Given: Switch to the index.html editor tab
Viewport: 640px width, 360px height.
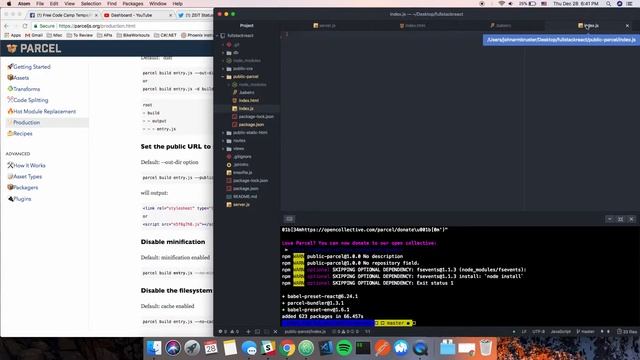Looking at the screenshot, I should (413, 25).
